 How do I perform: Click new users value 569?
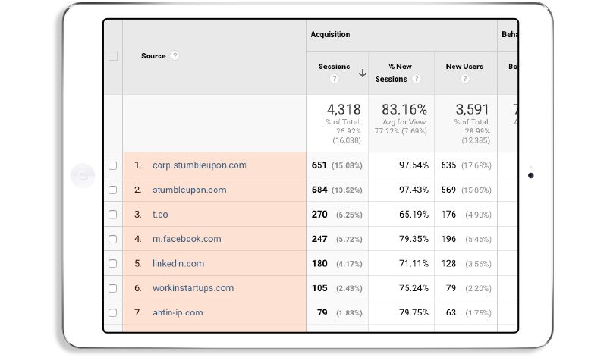point(448,190)
